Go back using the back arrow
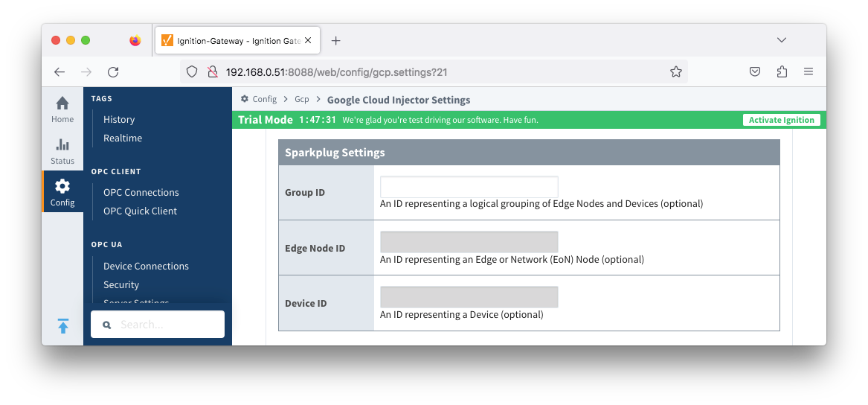 (x=60, y=72)
